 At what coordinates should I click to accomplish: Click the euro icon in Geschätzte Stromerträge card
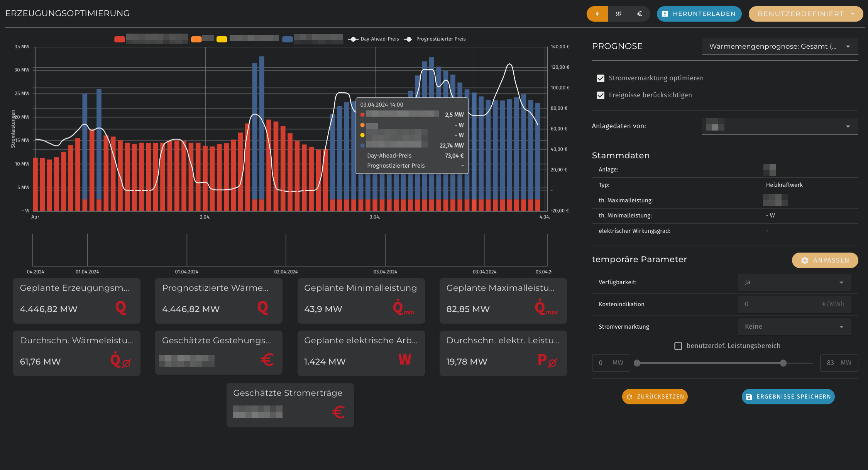pyautogui.click(x=338, y=412)
